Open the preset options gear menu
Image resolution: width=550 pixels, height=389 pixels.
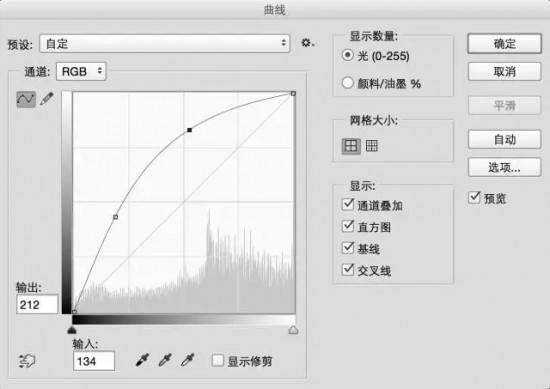308,43
